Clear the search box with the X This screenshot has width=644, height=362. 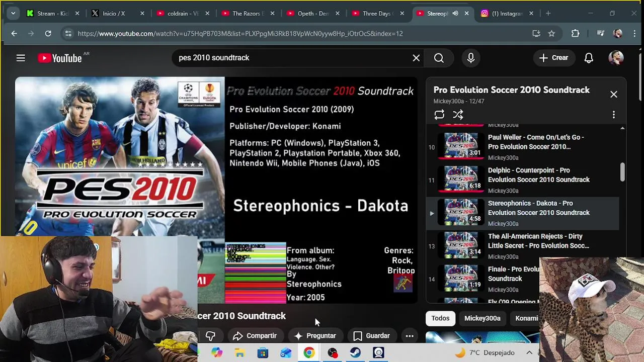[x=416, y=58]
